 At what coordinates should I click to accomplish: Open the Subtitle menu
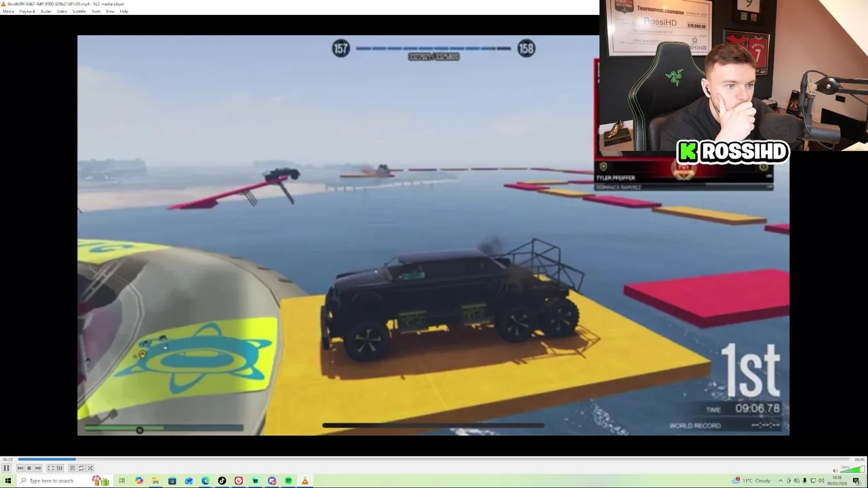[x=79, y=12]
